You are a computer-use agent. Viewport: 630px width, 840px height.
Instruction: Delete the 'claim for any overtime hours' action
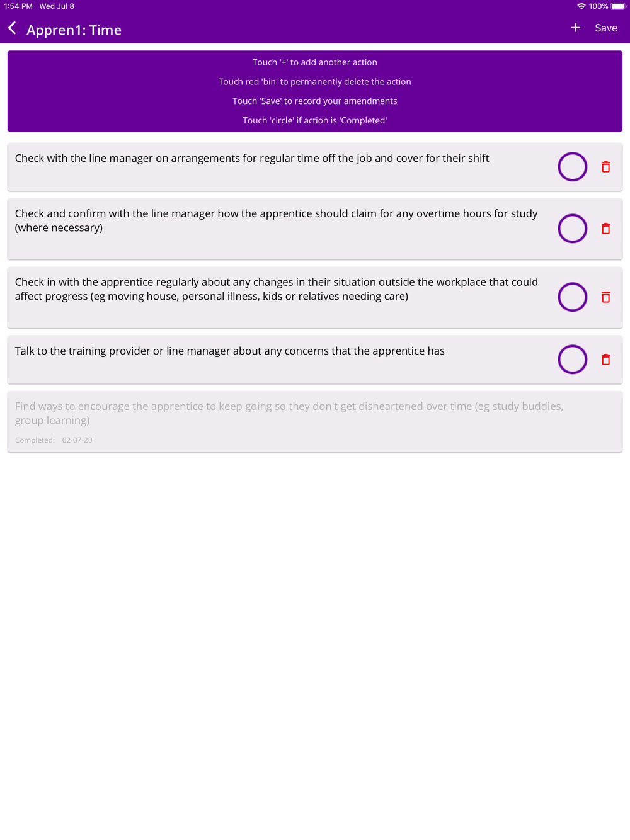pos(605,229)
